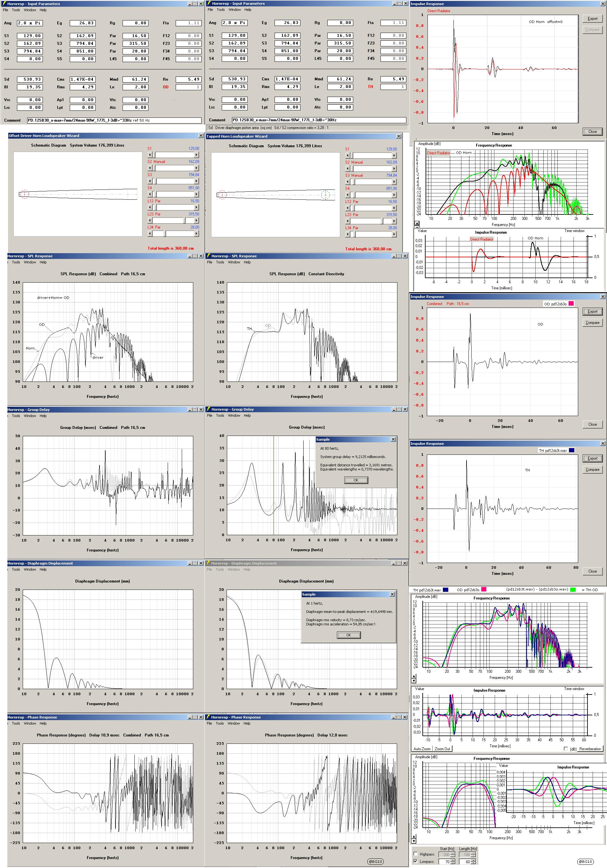
Task: Click OK in the diaphragm displacement Sample dialog
Action: point(348,635)
